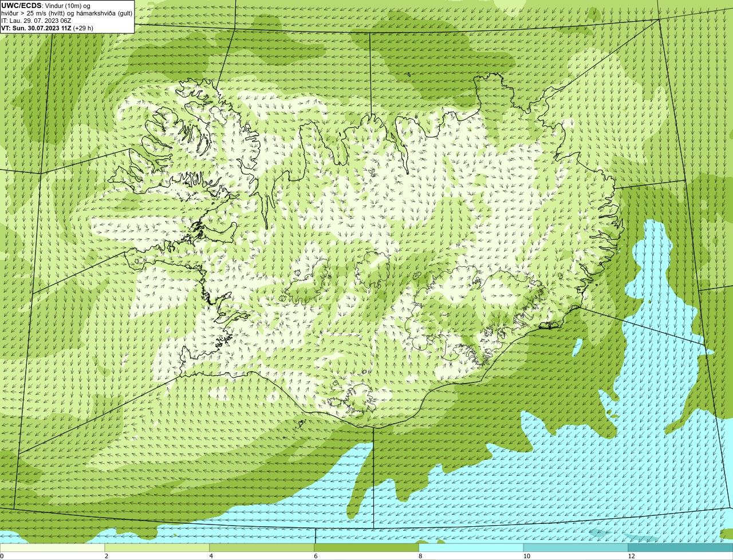Click the 'IT: Lau. 29. 07. 2023 06Z' line

point(36,21)
